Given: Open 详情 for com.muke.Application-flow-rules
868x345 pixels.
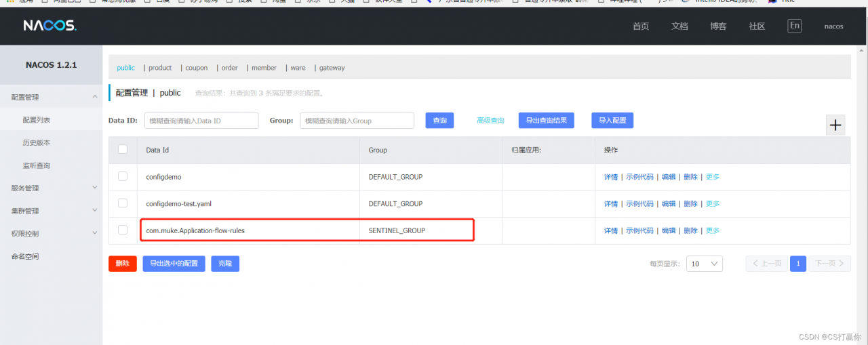Looking at the screenshot, I should point(611,230).
